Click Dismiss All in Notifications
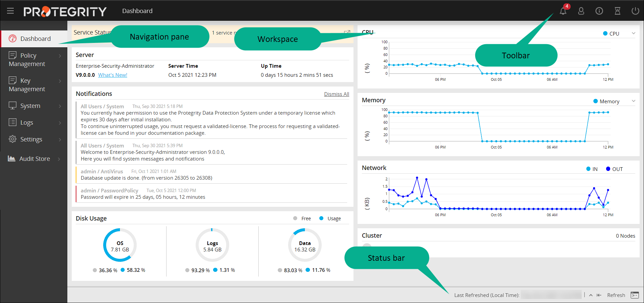This screenshot has height=303, width=644. 336,94
